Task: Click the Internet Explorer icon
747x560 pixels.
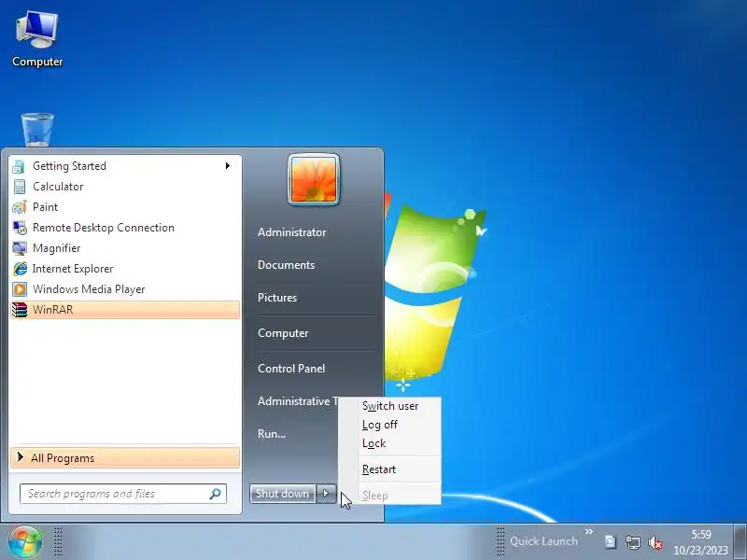Action: coord(20,269)
